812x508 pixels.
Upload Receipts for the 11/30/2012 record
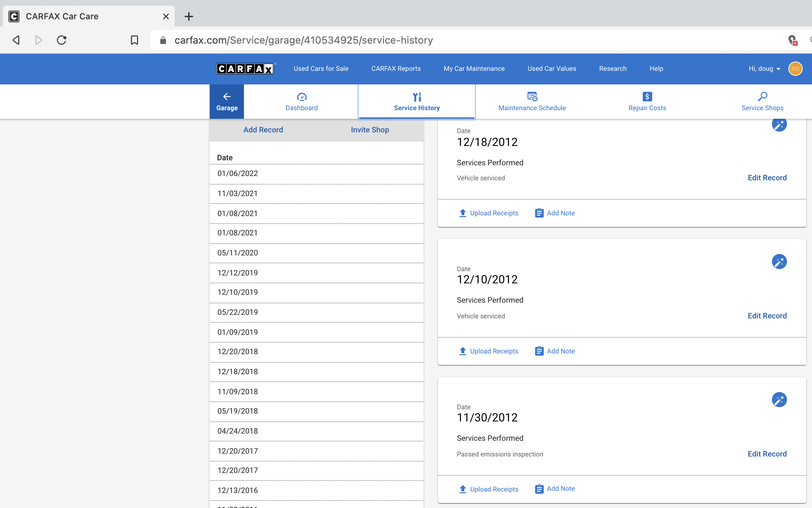[489, 489]
